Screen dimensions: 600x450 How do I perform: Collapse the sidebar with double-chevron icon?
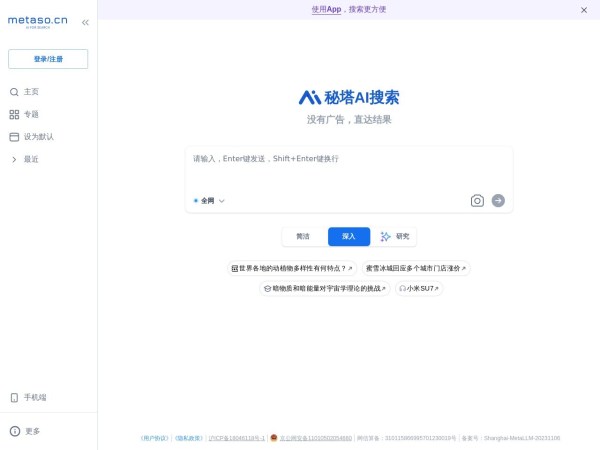(x=85, y=22)
